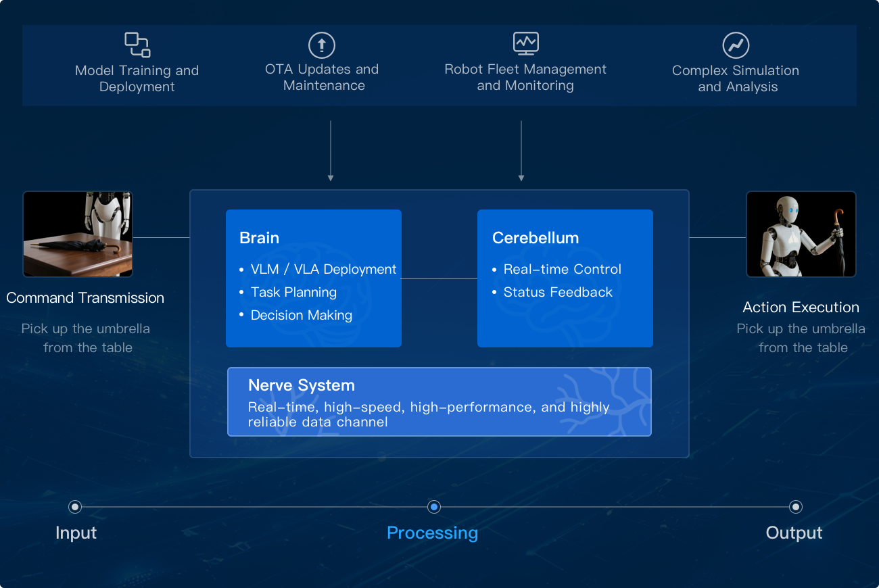Click the Model Training and Deployment icon
Screen dimensions: 879x588
click(x=137, y=45)
